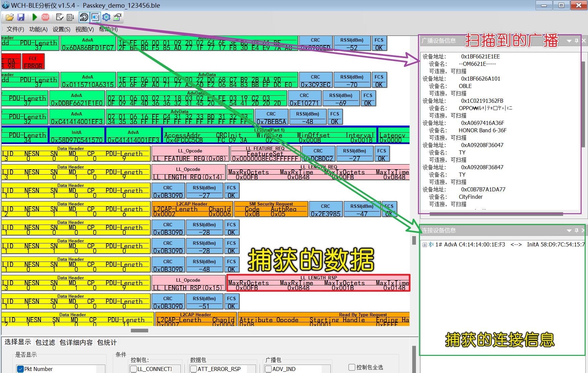Image resolution: width=588 pixels, height=373 pixels.
Task: Click CRC 0x7BEB5A cell
Action: (271, 117)
